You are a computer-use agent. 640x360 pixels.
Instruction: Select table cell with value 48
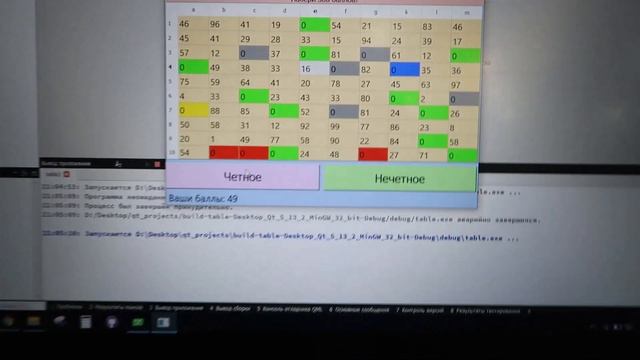(343, 154)
